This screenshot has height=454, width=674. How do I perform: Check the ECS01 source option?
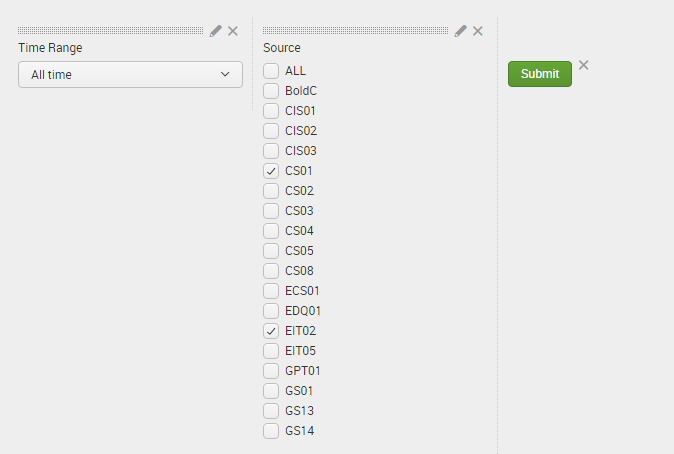coord(271,291)
